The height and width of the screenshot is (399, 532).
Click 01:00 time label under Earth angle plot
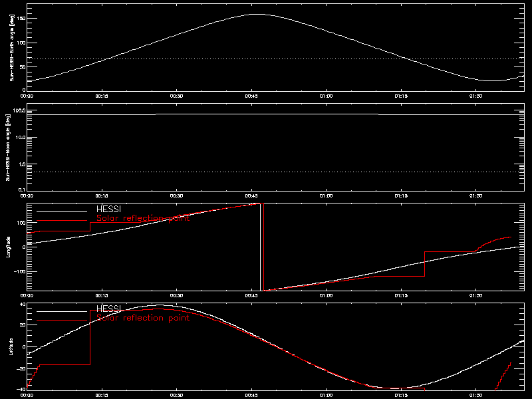click(x=326, y=96)
